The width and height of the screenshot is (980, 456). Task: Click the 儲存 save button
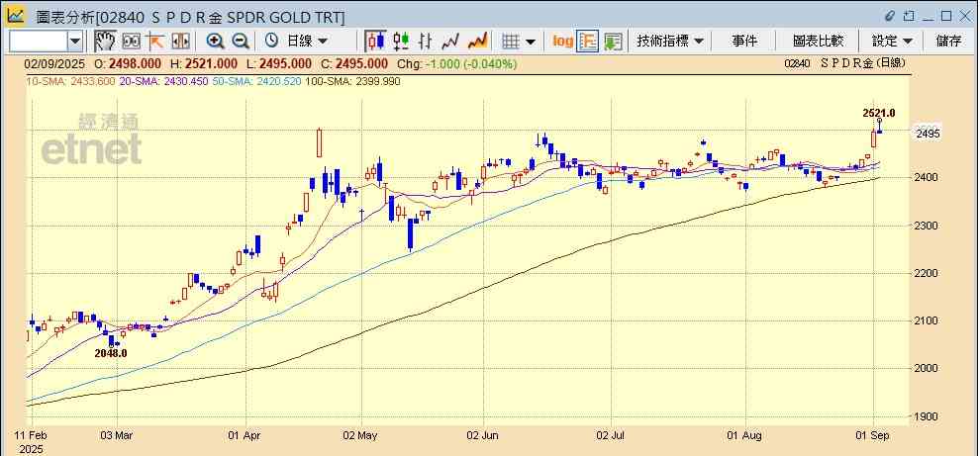point(948,42)
